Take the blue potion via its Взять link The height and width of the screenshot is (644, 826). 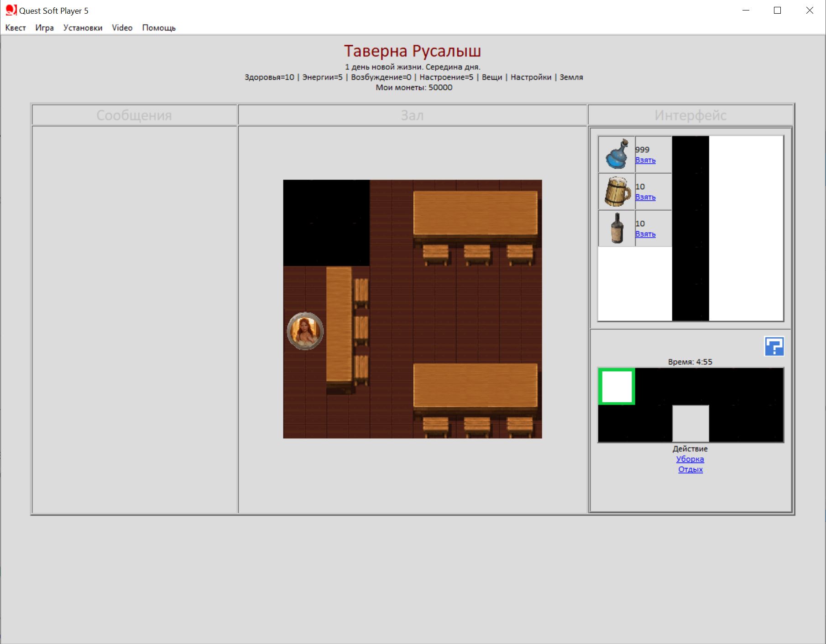(645, 160)
